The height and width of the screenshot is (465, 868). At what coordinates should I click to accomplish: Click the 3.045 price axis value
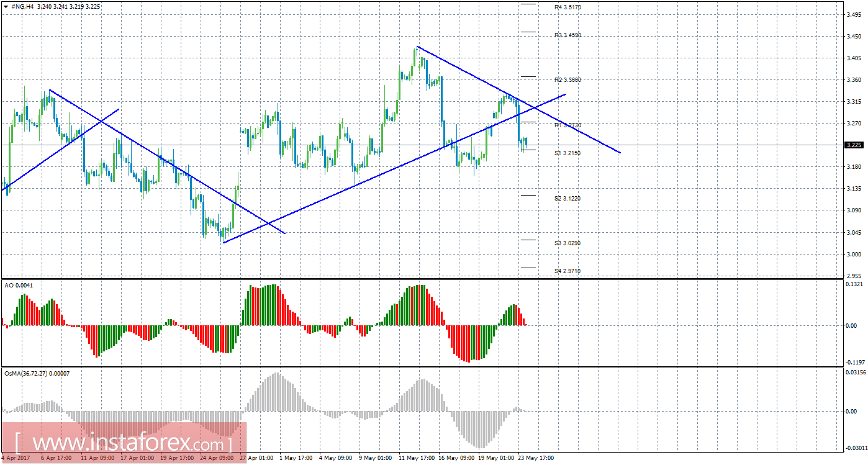point(853,232)
